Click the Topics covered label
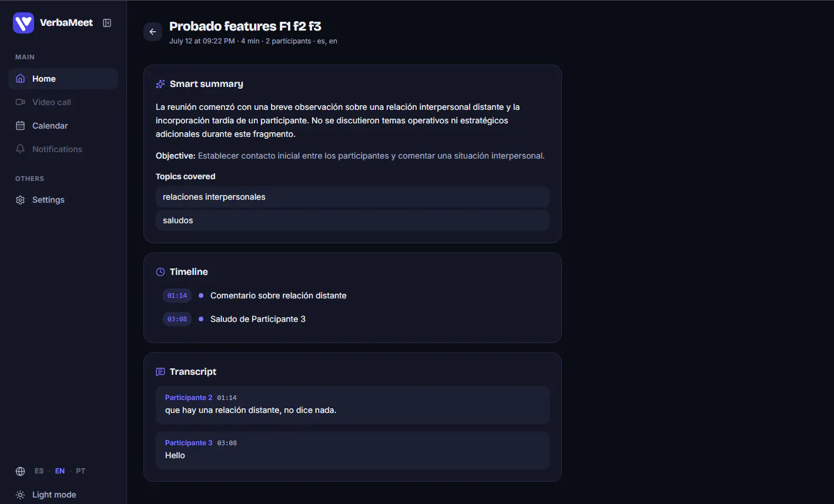 pos(186,176)
